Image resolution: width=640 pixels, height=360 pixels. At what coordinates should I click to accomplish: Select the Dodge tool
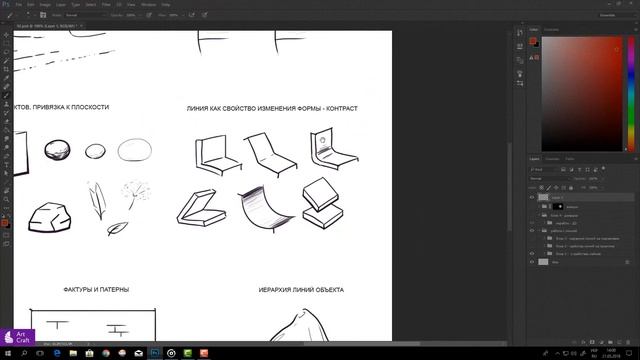pyautogui.click(x=6, y=147)
